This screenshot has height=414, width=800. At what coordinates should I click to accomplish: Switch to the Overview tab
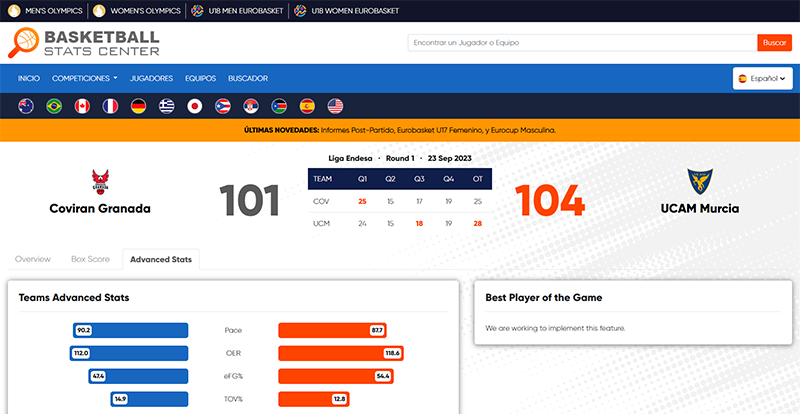33,259
